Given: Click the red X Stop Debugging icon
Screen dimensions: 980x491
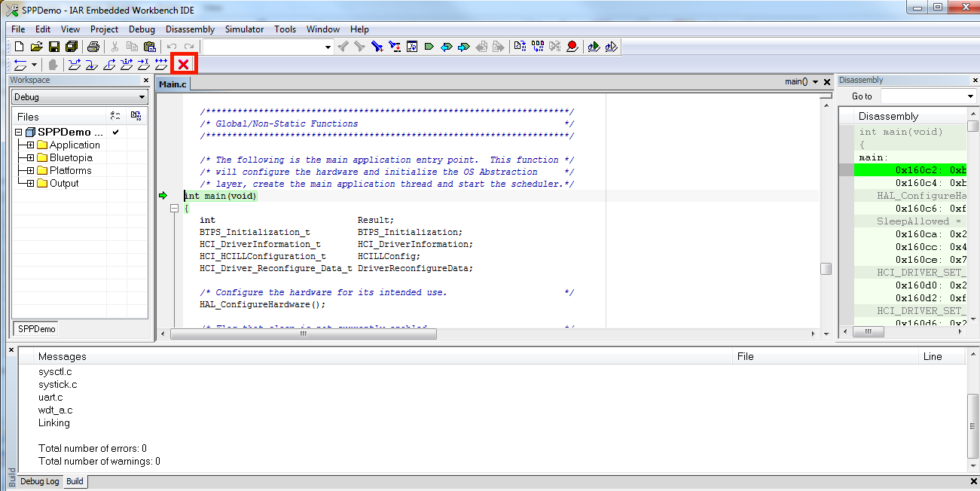Looking at the screenshot, I should click(x=183, y=65).
